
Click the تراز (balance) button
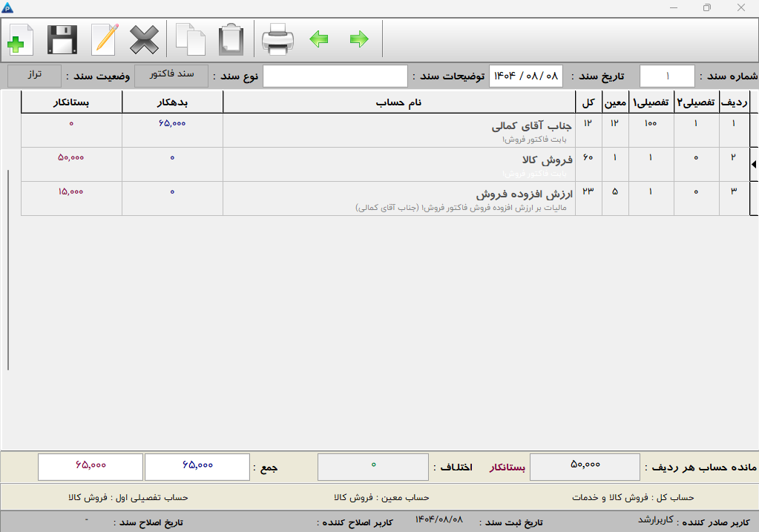pyautogui.click(x=34, y=75)
